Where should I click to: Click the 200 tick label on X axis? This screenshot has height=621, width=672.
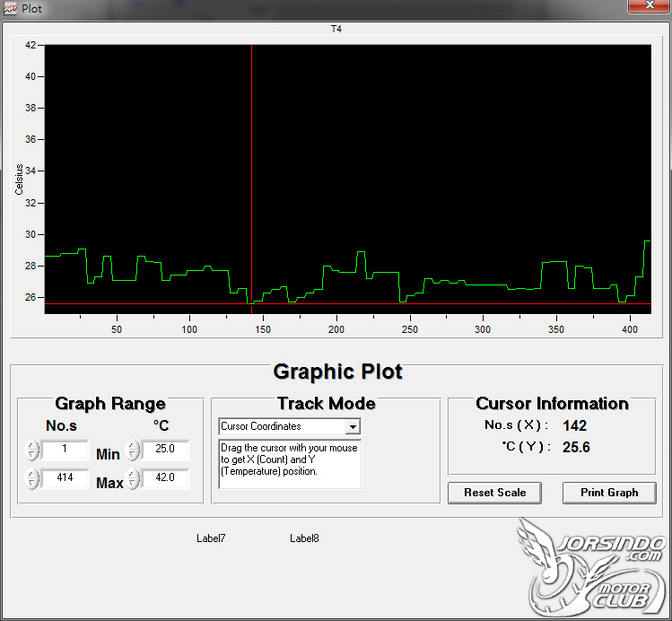(x=336, y=329)
